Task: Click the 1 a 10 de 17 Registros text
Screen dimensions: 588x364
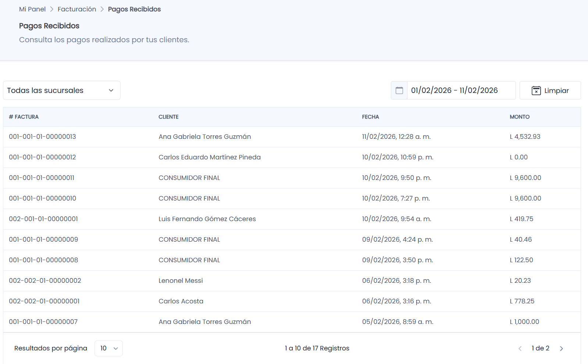Action: [317, 348]
